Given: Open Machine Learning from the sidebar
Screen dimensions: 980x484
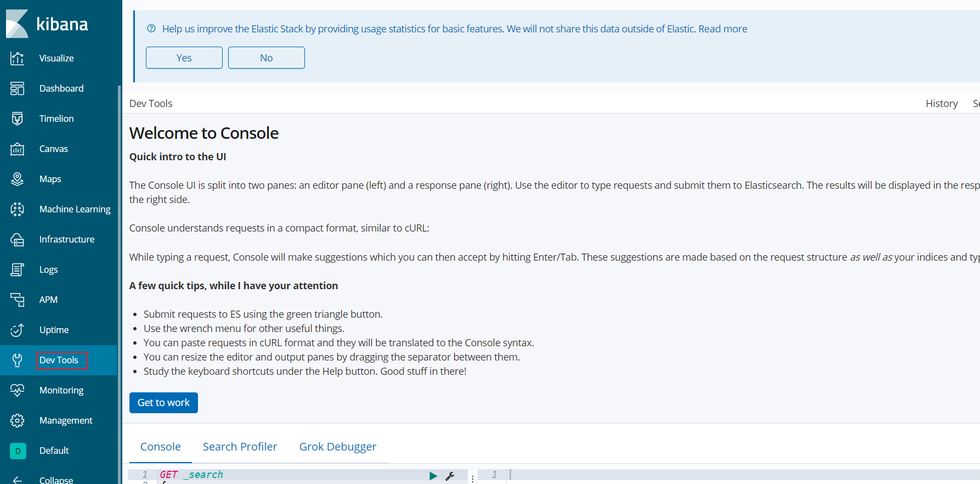Looking at the screenshot, I should click(75, 209).
